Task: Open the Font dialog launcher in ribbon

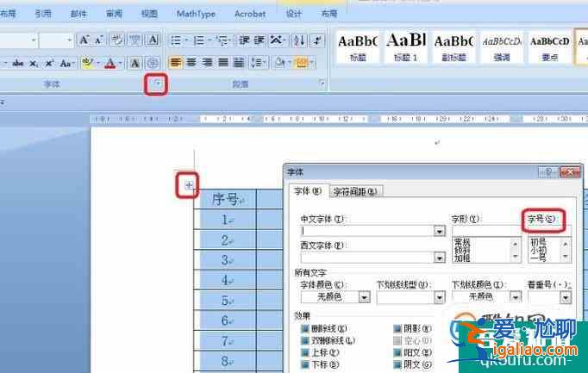Action: point(157,84)
